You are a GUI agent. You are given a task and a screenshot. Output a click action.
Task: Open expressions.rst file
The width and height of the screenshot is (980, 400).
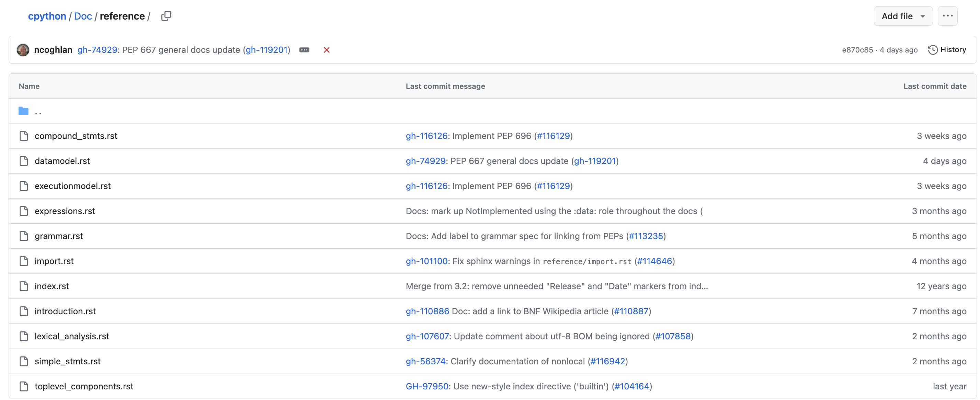pyautogui.click(x=65, y=211)
